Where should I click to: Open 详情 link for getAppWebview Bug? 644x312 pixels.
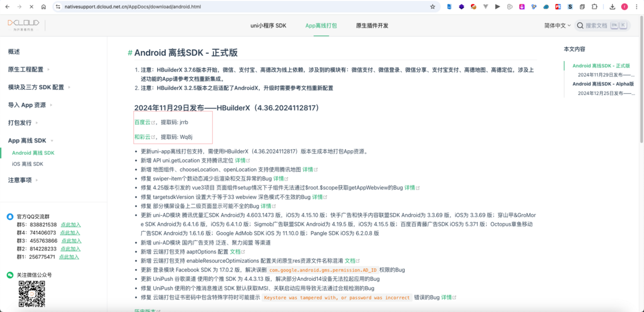point(412,188)
